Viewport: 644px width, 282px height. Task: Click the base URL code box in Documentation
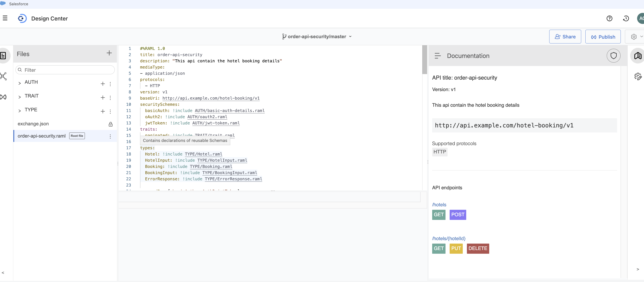click(524, 125)
